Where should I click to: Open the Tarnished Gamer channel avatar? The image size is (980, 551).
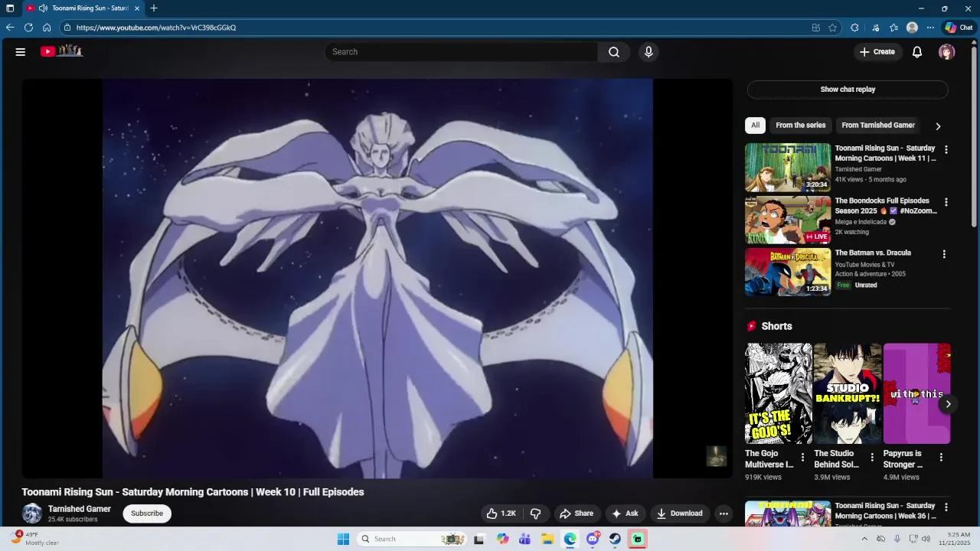pos(32,514)
